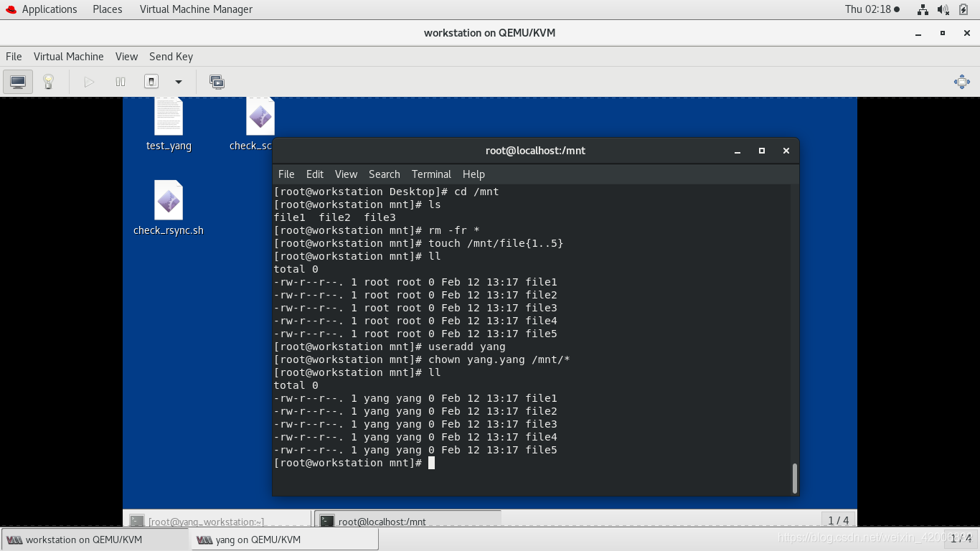Expand shutdown options dropdown arrow

(179, 82)
